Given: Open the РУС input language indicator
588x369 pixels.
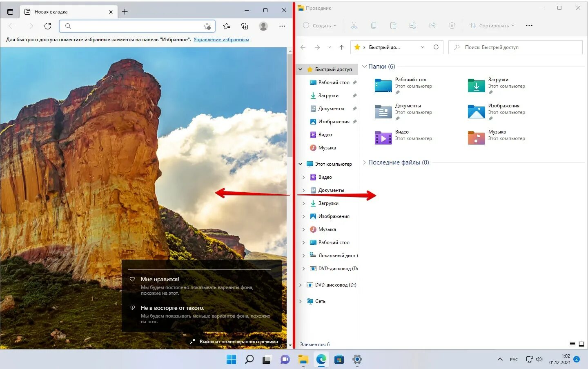Looking at the screenshot, I should click(x=514, y=360).
